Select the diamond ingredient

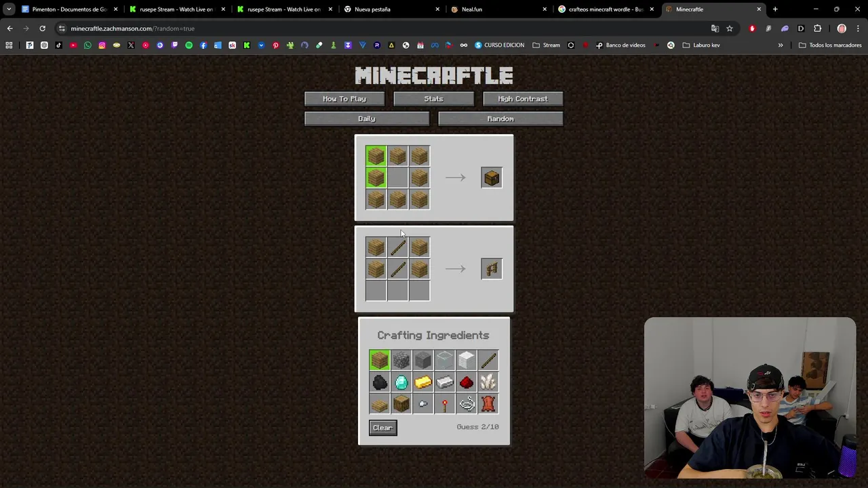tap(401, 382)
